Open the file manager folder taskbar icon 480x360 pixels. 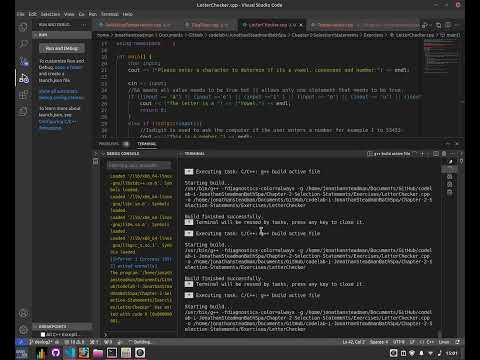[98, 353]
